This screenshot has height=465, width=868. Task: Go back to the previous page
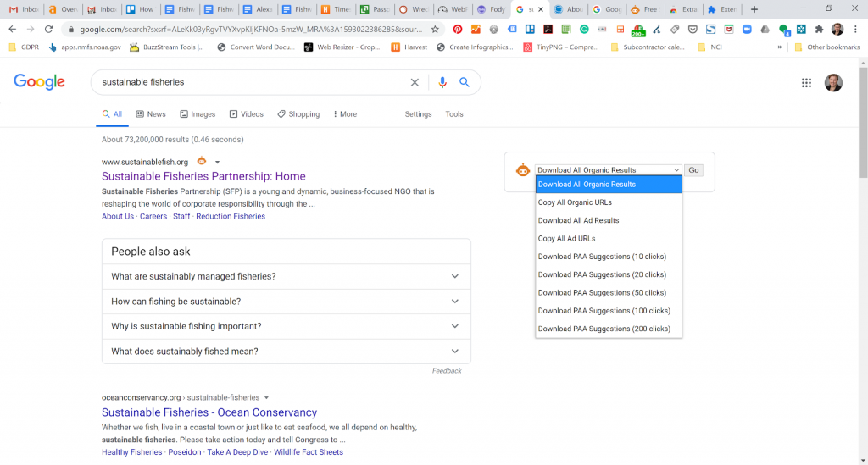click(12, 30)
